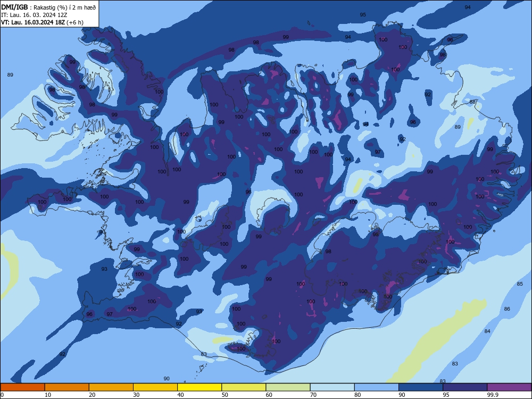Select the 20–30 amber legend swatch
The width and height of the screenshot is (532, 399).
111,387
